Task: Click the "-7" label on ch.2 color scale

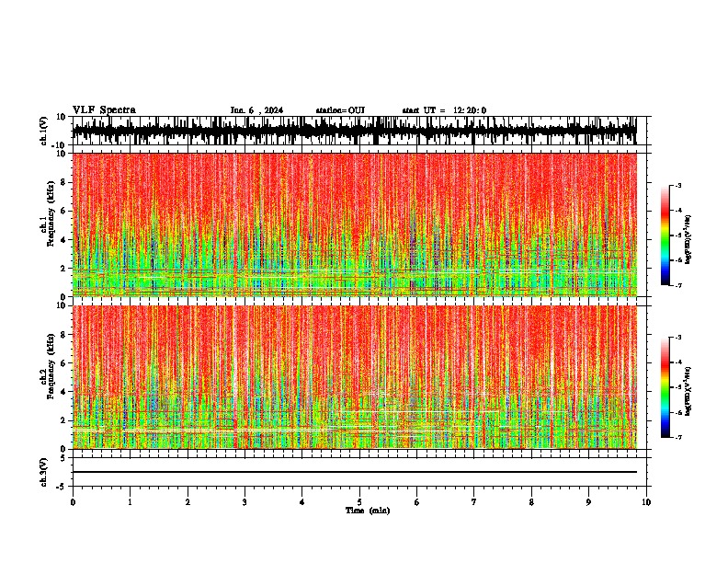Action: point(677,437)
